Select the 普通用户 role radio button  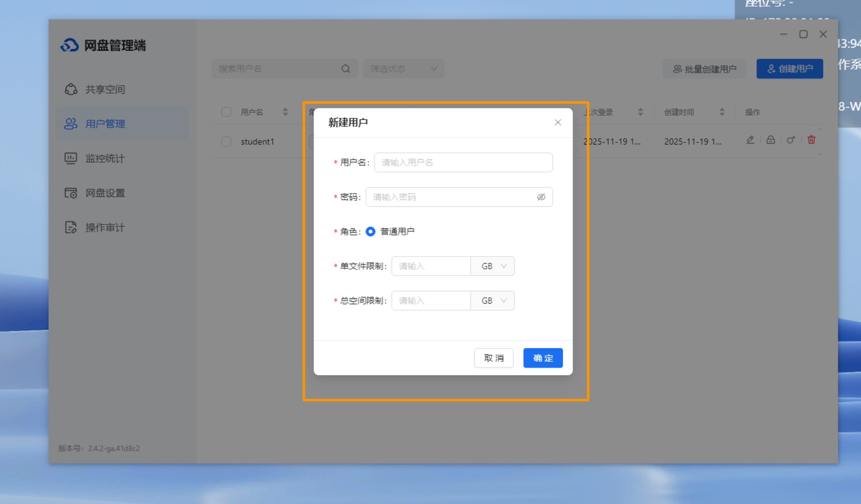[x=370, y=231]
